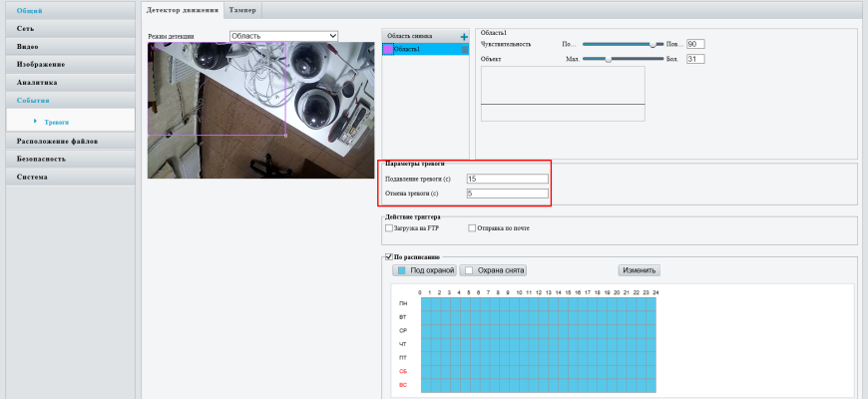The height and width of the screenshot is (399, 868).
Task: Enable Загрузка на FTP checkbox
Action: click(389, 228)
